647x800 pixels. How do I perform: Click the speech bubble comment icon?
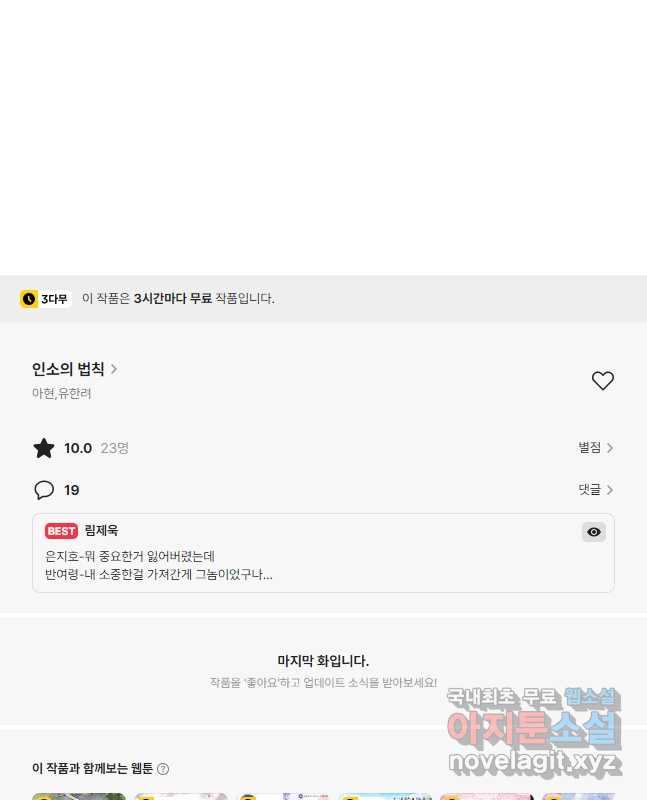(x=44, y=490)
